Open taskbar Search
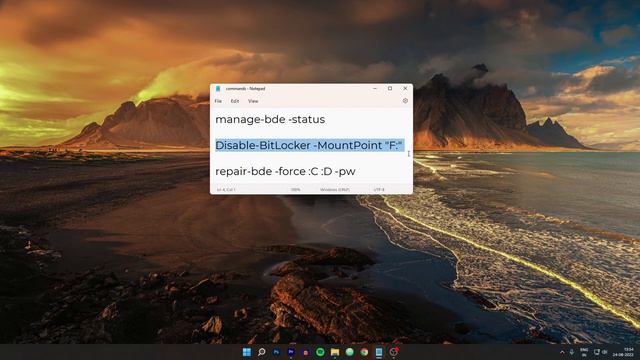The width and height of the screenshot is (640, 360). click(262, 352)
